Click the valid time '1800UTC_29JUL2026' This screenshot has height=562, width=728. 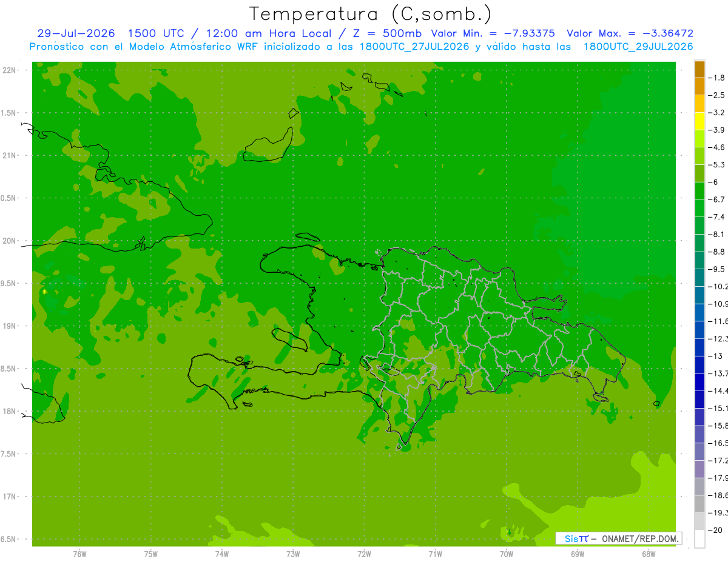[x=638, y=47]
